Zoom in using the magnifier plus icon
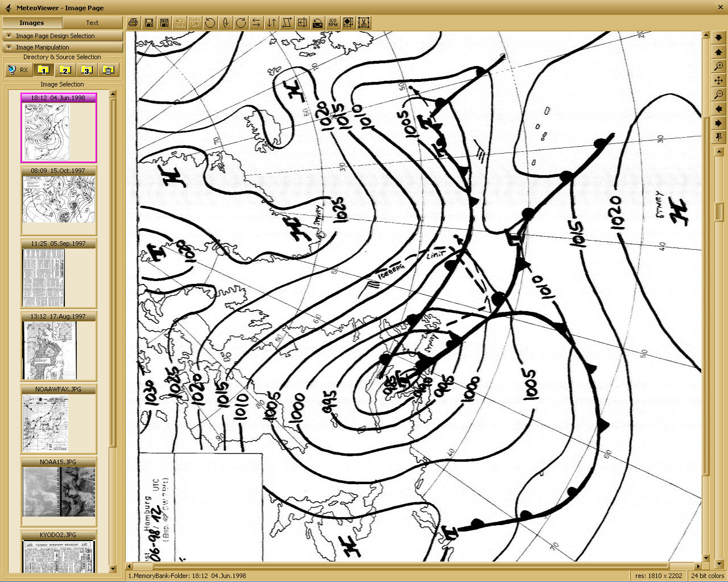Image resolution: width=728 pixels, height=582 pixels. pyautogui.click(x=719, y=67)
